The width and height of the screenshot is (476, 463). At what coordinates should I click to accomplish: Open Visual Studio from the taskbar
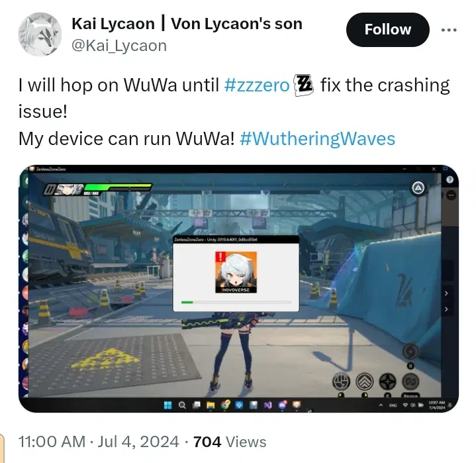click(x=267, y=405)
